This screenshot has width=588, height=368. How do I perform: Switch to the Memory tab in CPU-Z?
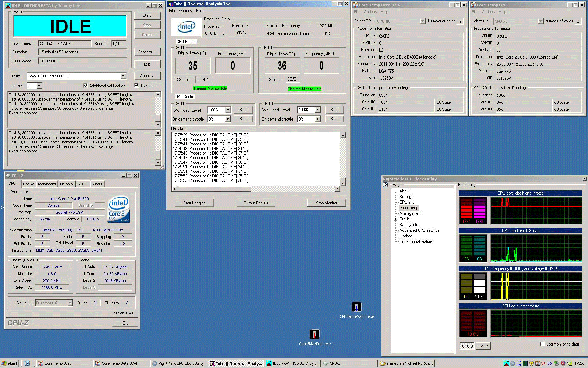click(x=66, y=184)
